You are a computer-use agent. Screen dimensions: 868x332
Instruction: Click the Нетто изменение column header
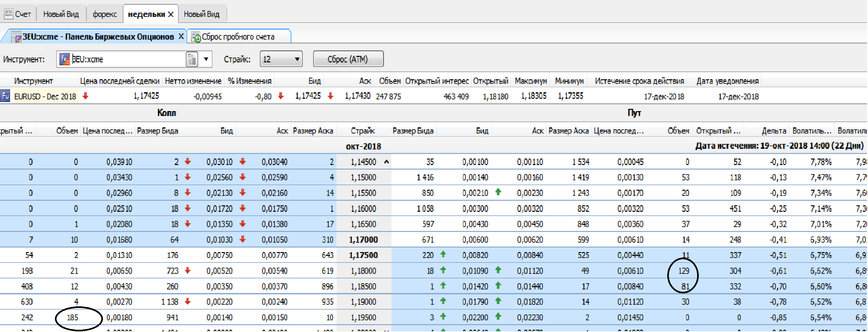pyautogui.click(x=193, y=81)
